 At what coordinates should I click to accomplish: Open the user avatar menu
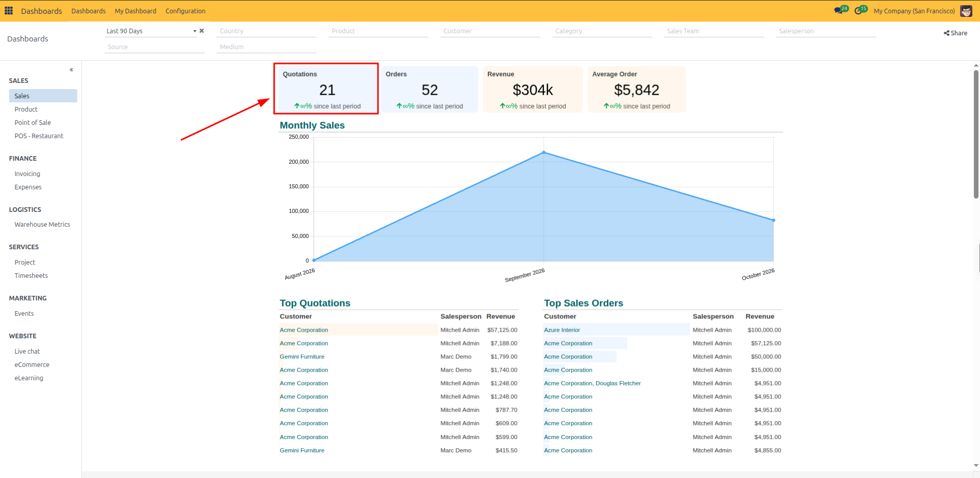966,11
